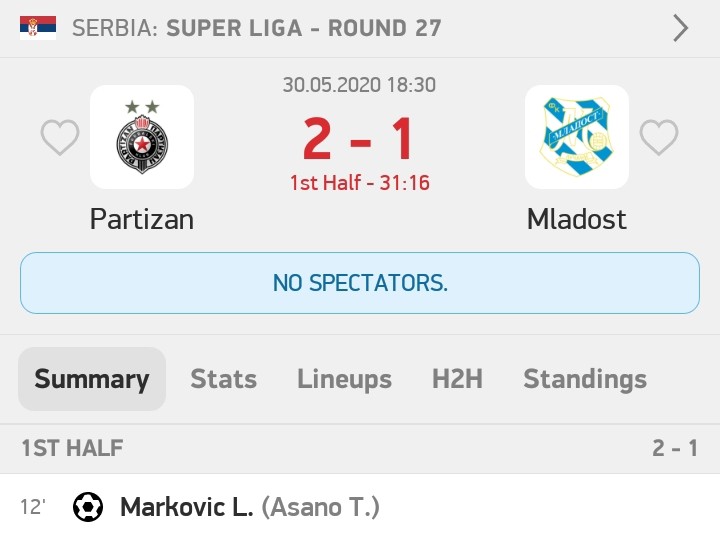Go to the Standings tab
Image resolution: width=720 pixels, height=540 pixels.
tap(585, 379)
